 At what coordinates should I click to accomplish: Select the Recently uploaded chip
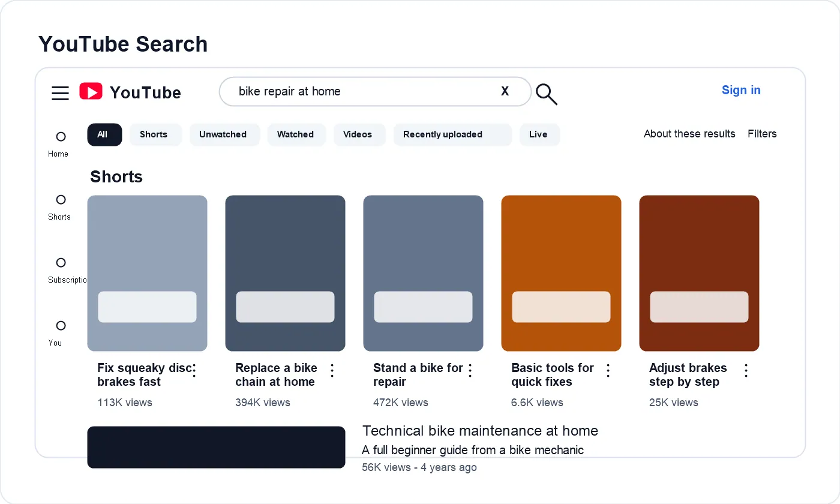click(x=452, y=134)
